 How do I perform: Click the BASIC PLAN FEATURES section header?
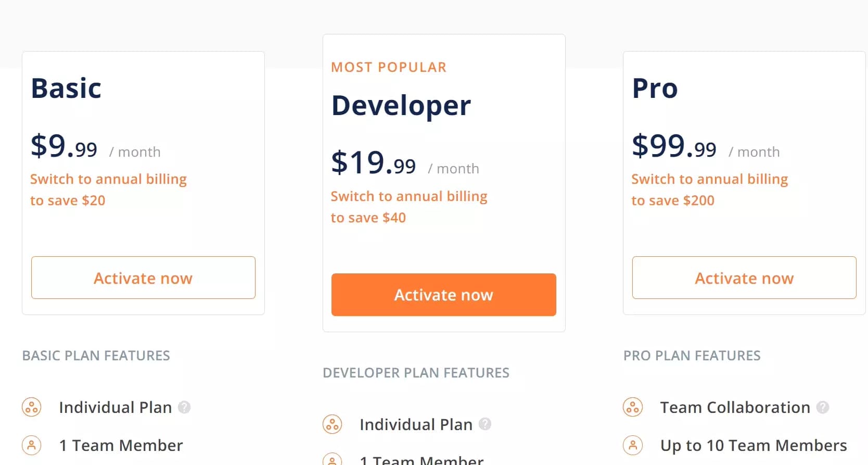coord(96,356)
